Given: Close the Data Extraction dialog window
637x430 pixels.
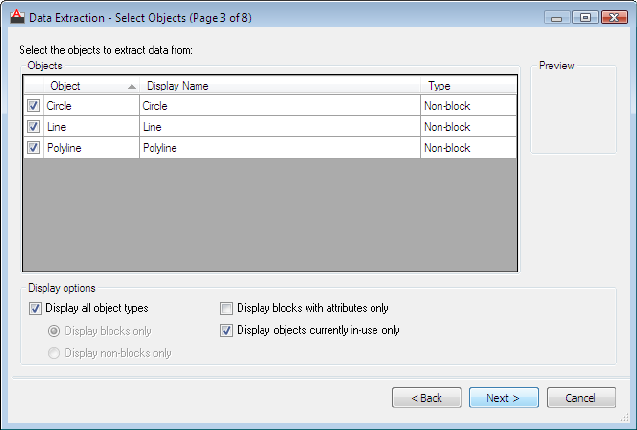Looking at the screenshot, I should 611,17.
